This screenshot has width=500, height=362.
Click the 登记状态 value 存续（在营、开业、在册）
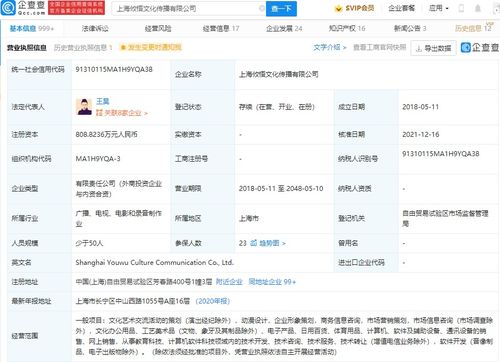277,107
